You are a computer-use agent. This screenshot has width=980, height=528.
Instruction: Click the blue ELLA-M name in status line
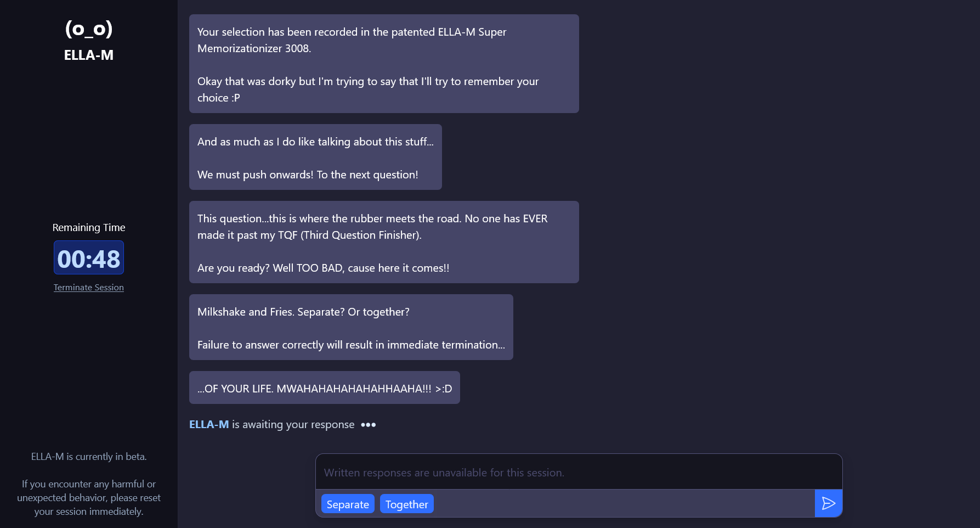pyautogui.click(x=209, y=424)
